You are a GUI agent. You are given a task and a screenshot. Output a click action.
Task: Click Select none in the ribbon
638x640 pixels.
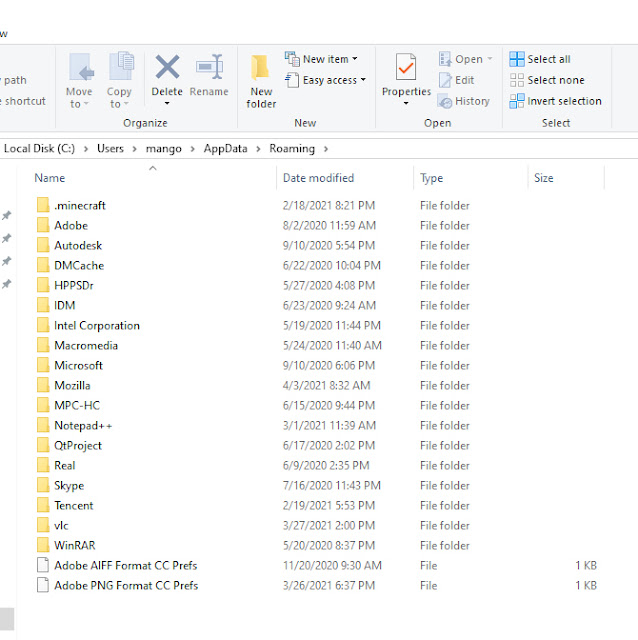tap(547, 80)
